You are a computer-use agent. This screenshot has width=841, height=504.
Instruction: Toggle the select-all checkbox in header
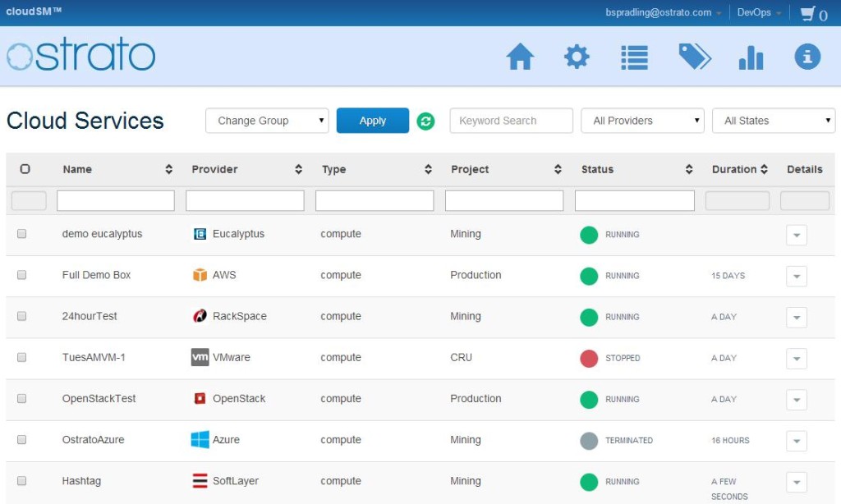(25, 169)
